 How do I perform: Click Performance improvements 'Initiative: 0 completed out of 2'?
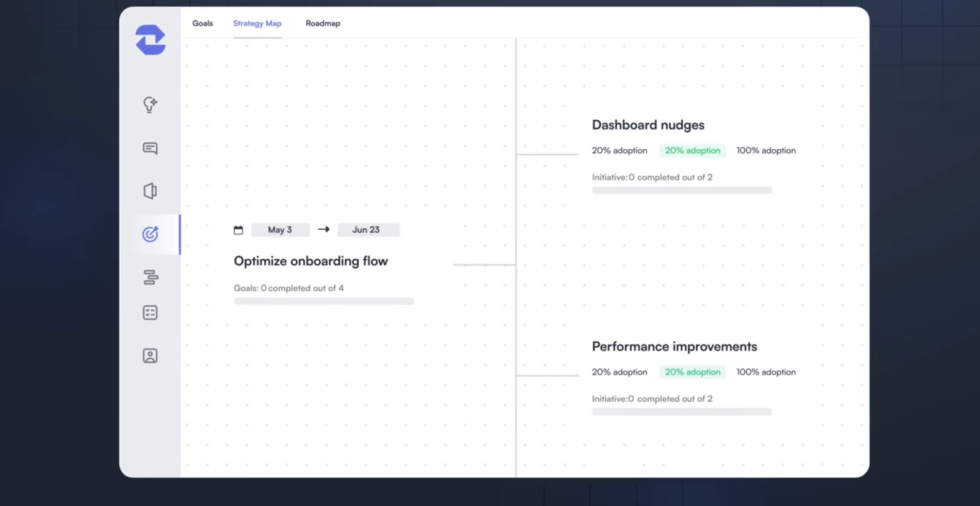(x=652, y=399)
